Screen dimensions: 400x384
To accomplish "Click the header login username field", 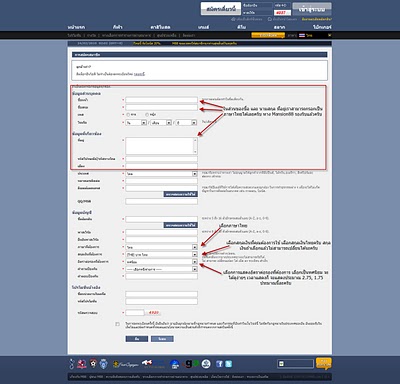I will (257, 6).
